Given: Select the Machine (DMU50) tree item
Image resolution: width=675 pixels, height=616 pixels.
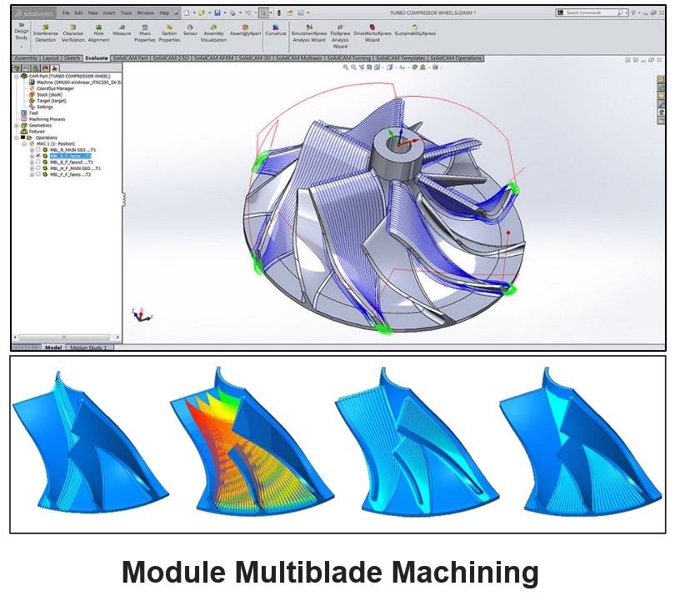Looking at the screenshot, I should tap(75, 83).
